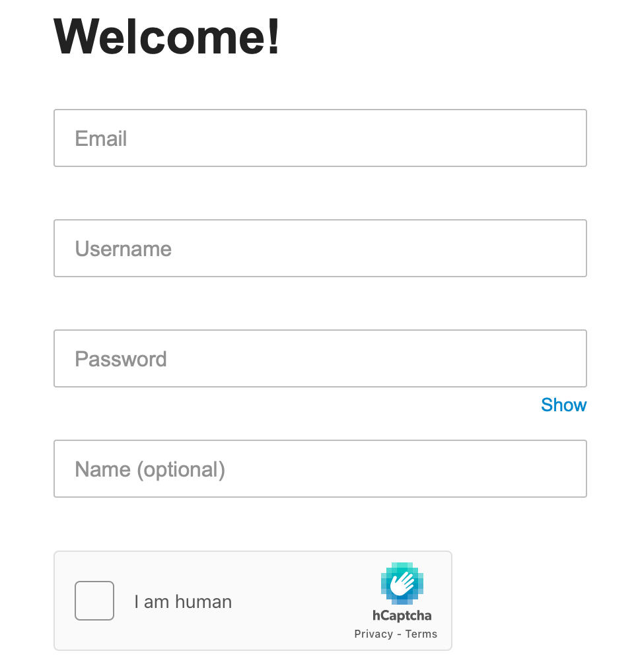Focus the Password input field
Screen dimensions: 638x672
(x=320, y=358)
